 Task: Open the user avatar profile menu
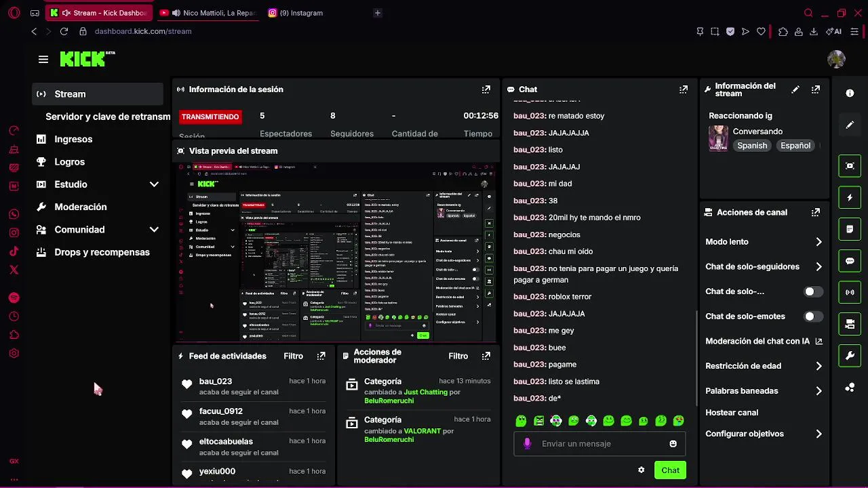click(836, 59)
